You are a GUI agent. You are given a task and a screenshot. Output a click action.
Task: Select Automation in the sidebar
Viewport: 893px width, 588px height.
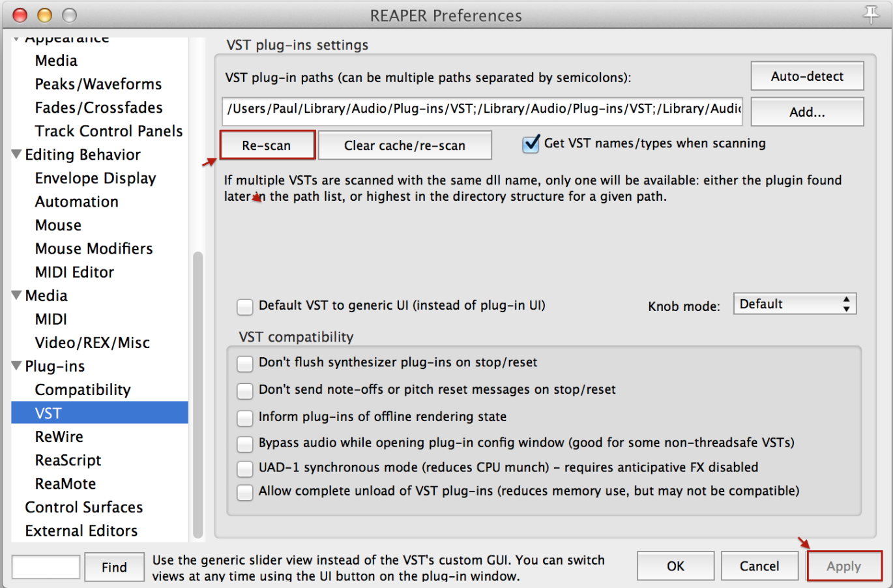click(x=77, y=201)
